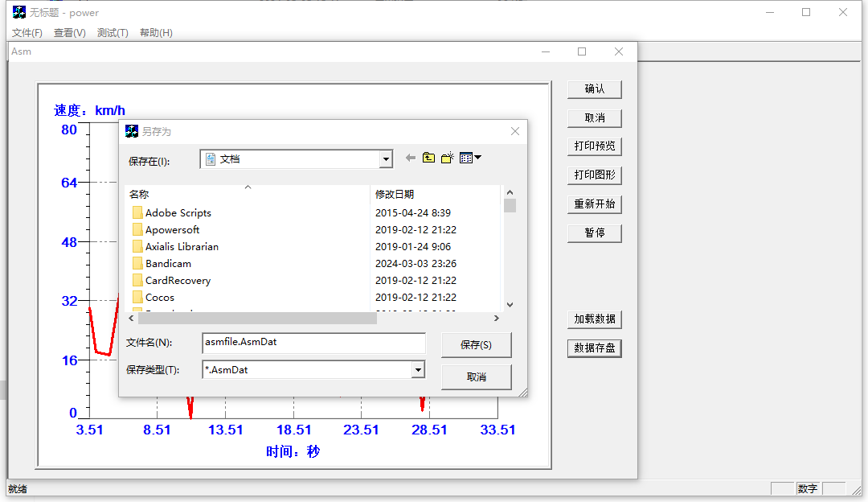Click the 文件名 input field
Image resolution: width=868 pixels, height=502 pixels.
point(313,342)
